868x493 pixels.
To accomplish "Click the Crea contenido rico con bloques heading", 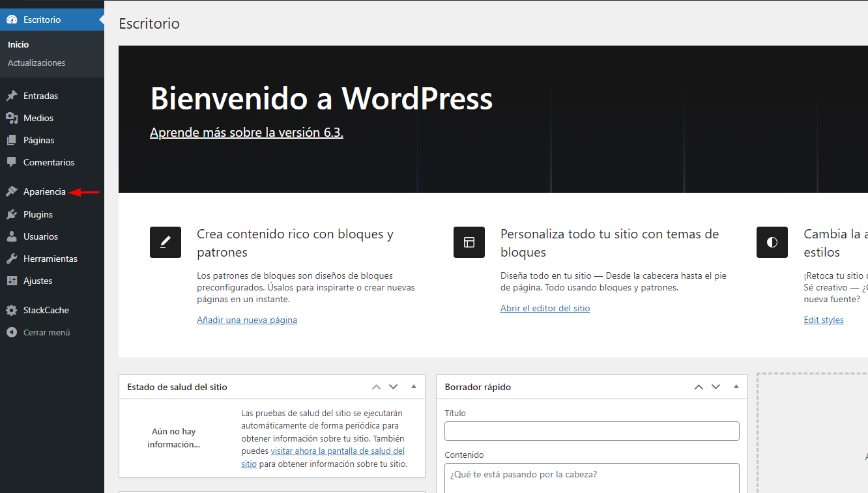I will (295, 243).
